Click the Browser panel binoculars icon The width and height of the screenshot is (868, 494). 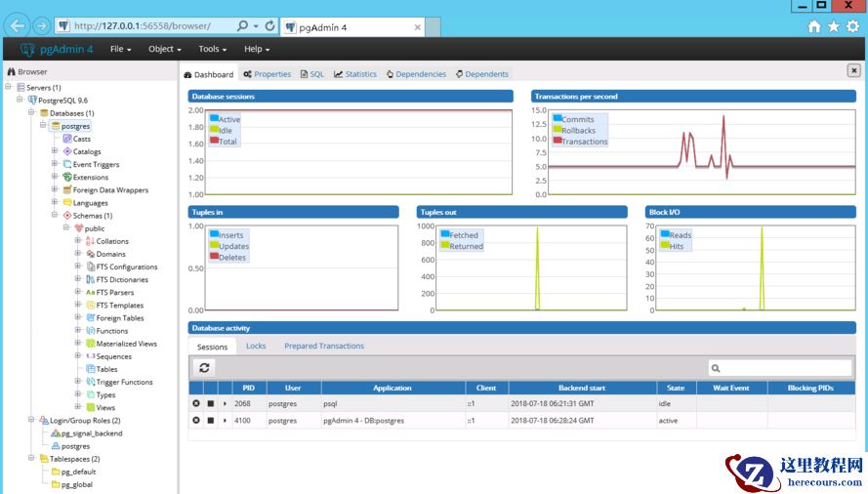click(x=11, y=71)
